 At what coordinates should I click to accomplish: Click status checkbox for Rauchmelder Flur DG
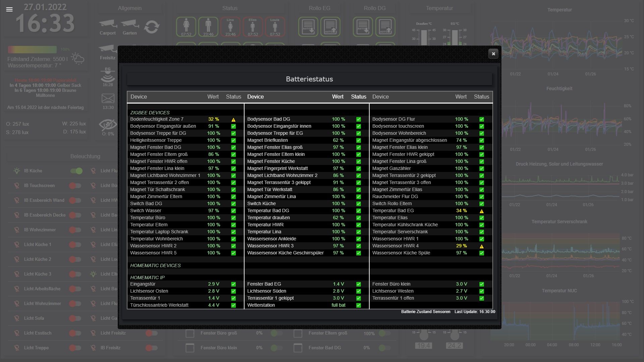pos(482,197)
